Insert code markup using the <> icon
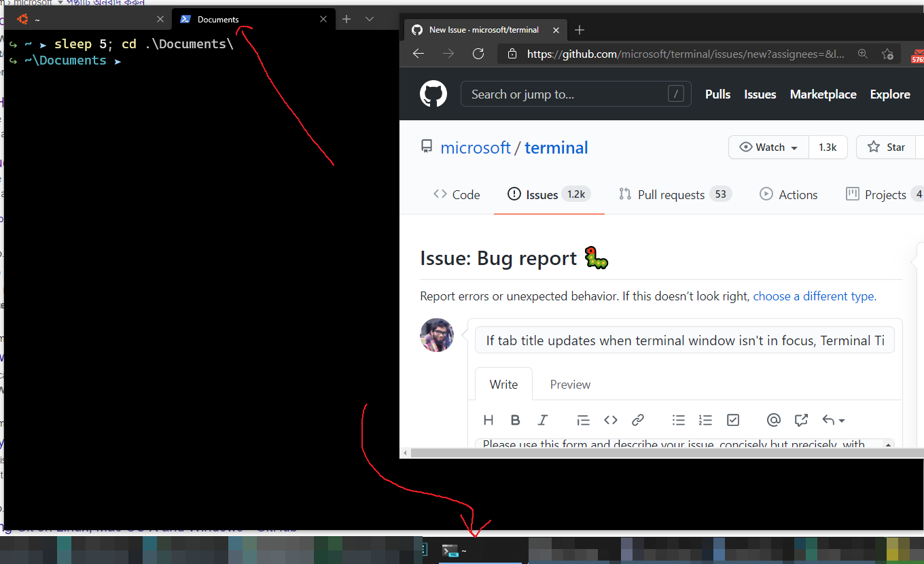Image resolution: width=924 pixels, height=564 pixels. point(610,420)
